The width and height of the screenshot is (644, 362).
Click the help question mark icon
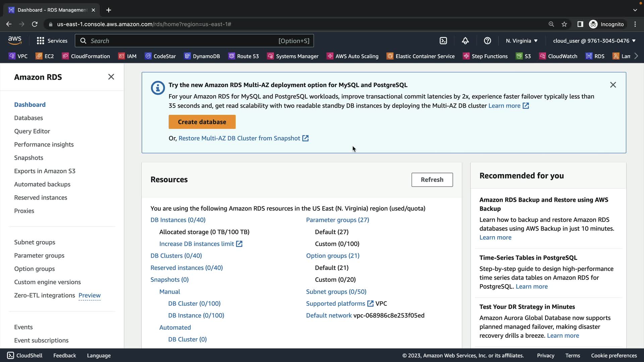(x=487, y=41)
